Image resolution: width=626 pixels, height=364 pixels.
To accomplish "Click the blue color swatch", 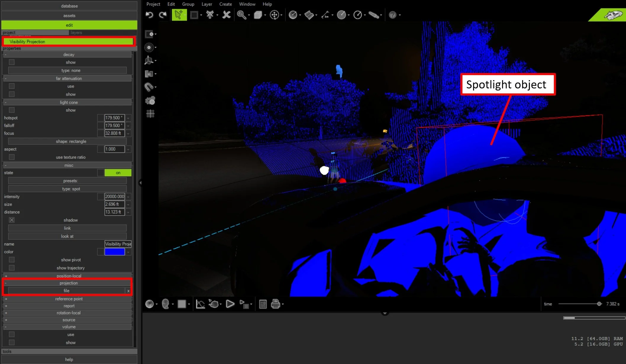I will (114, 252).
